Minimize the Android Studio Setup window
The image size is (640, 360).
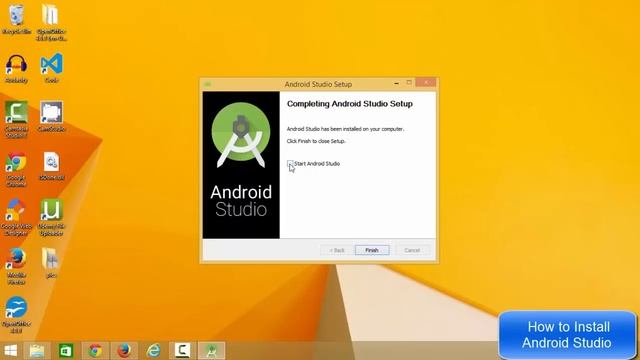point(396,83)
